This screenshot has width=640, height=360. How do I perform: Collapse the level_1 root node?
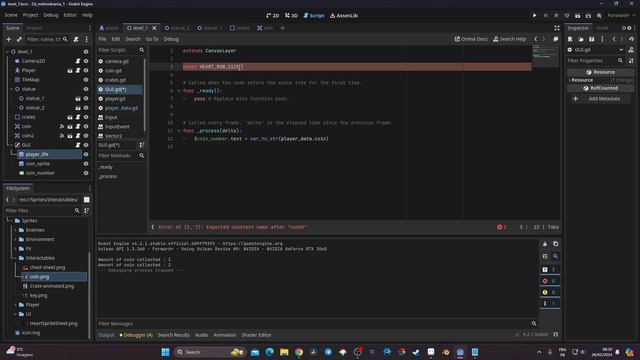(x=7, y=52)
